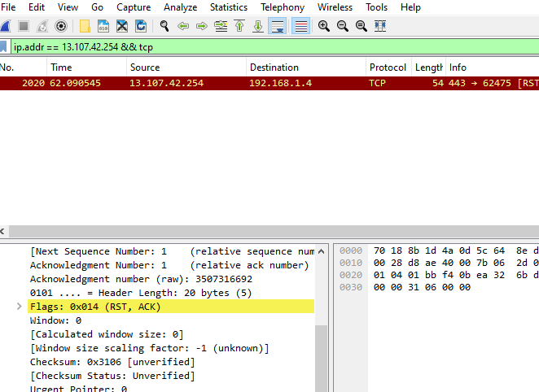
Task: Open the Statistics menu
Action: (229, 7)
